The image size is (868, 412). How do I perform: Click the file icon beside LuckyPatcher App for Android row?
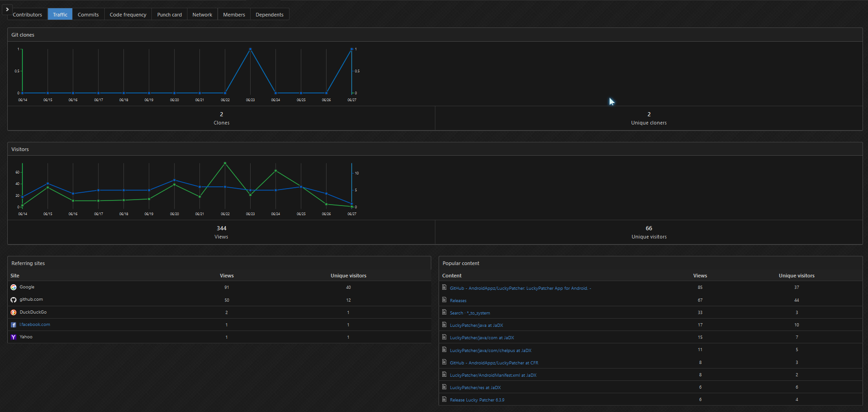point(444,287)
